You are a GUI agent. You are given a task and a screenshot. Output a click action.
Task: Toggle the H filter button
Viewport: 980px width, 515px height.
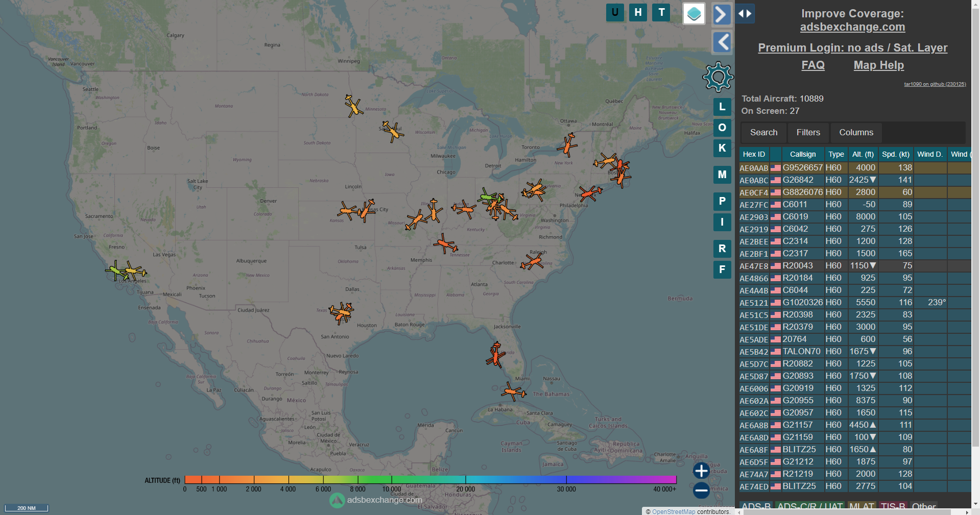click(638, 12)
